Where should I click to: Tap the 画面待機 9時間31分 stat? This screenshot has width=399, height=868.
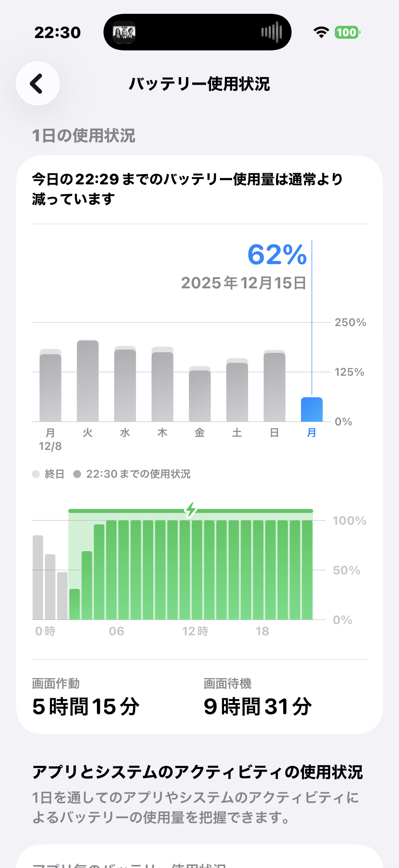[x=258, y=698]
